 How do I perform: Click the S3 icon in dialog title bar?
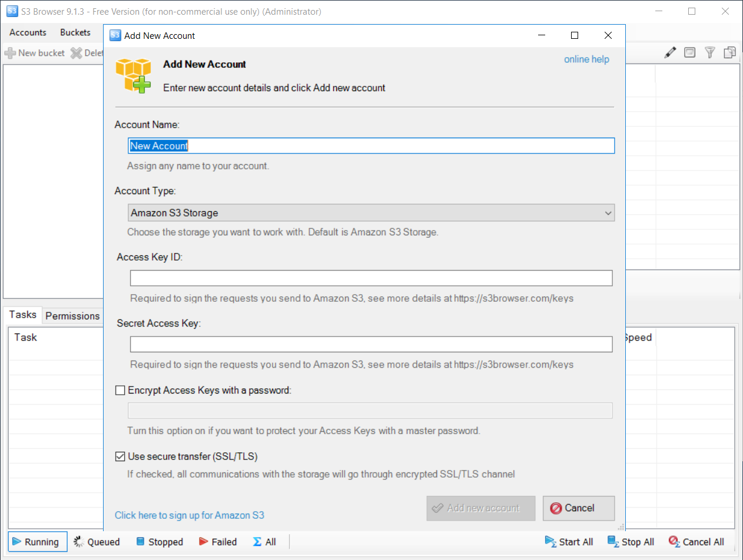point(115,35)
